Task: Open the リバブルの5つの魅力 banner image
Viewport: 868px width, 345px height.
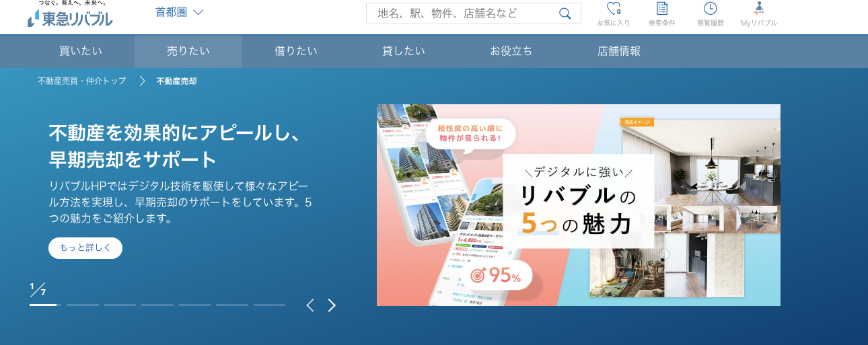Action: click(579, 205)
